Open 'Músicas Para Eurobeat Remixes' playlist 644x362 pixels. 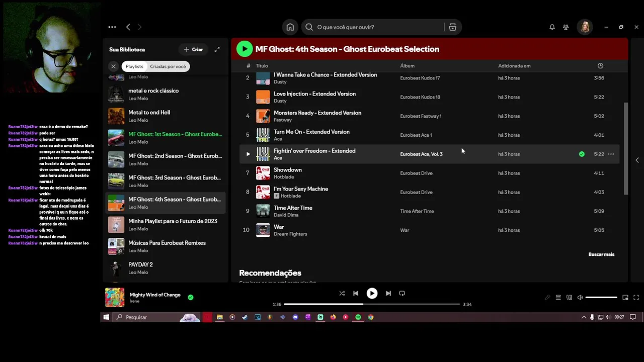coord(165,246)
